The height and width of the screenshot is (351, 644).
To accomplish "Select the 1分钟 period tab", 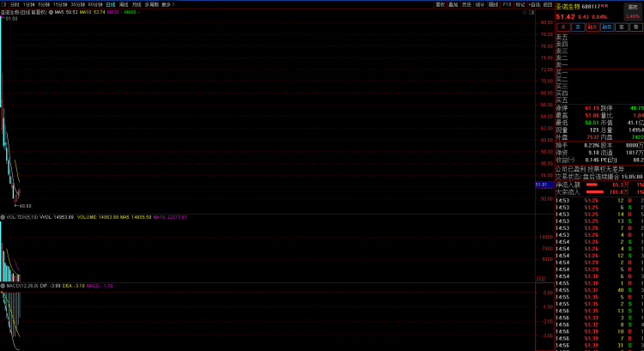I will [x=28, y=4].
